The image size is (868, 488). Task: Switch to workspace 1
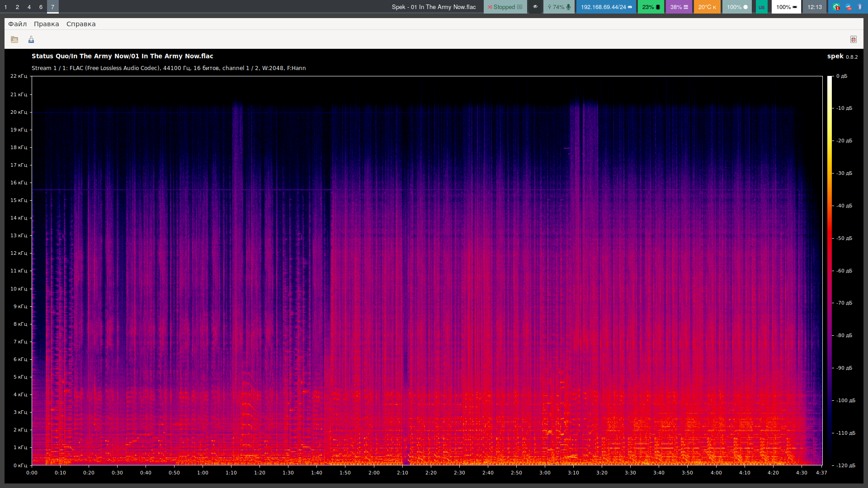tap(5, 7)
